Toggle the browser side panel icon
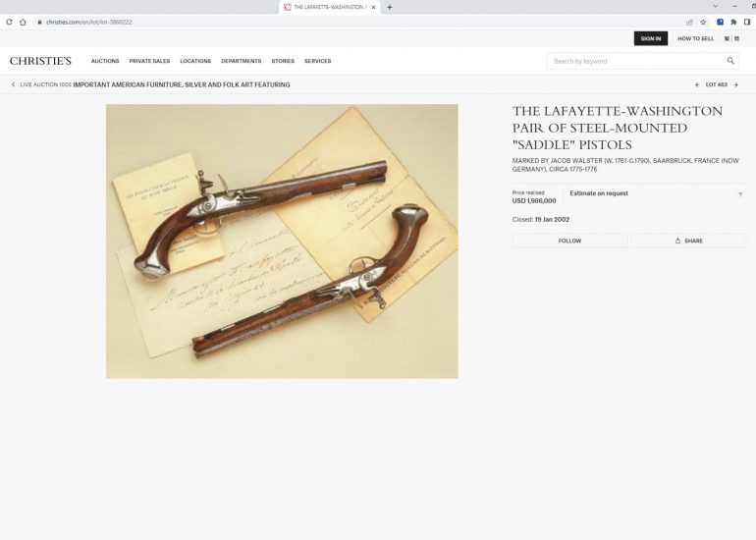756x540 pixels. point(747,22)
